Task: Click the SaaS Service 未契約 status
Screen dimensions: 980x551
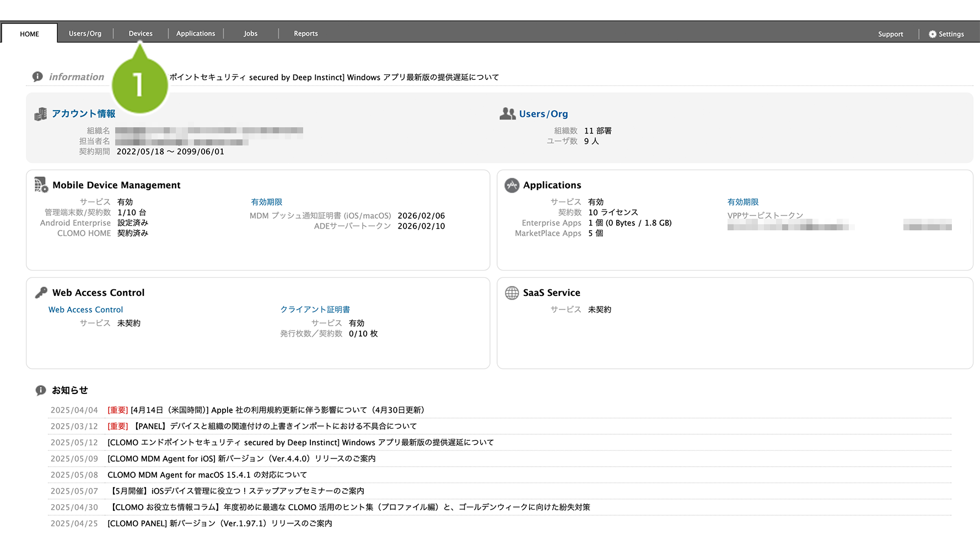Action: coord(599,310)
